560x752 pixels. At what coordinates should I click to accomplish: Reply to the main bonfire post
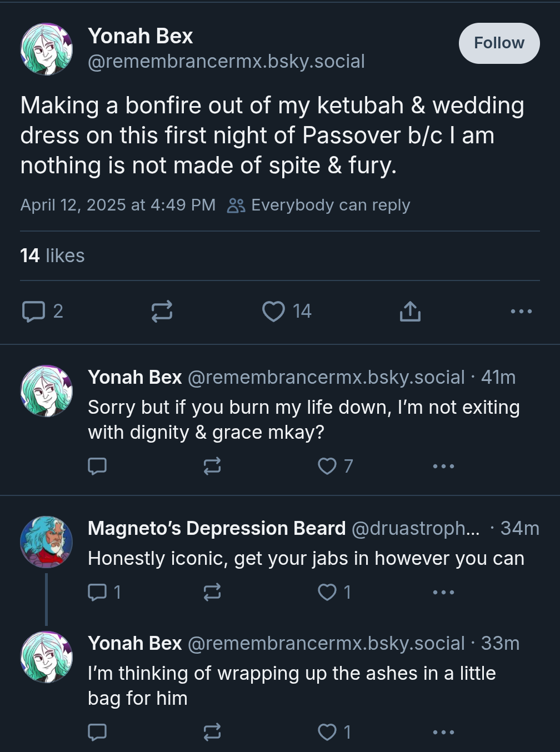pyautogui.click(x=42, y=311)
